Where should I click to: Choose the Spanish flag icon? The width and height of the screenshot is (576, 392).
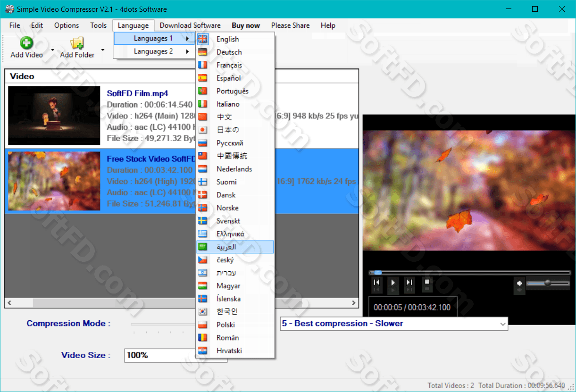click(203, 78)
